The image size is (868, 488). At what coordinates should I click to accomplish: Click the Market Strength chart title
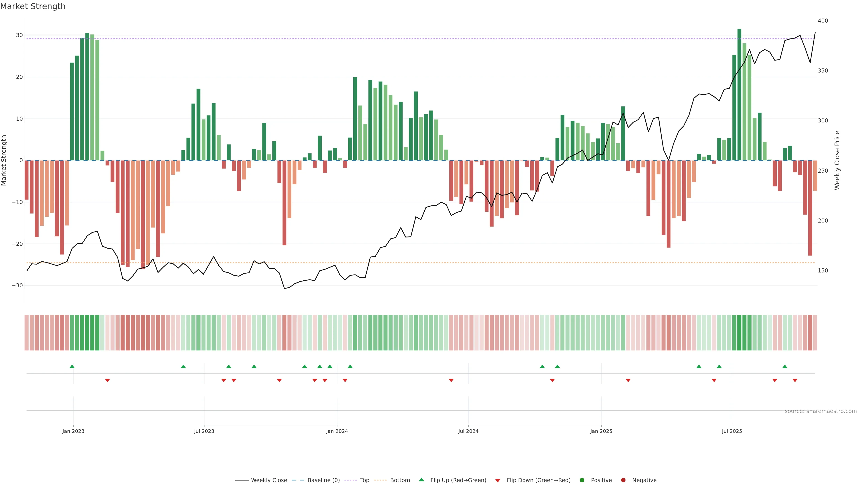point(33,6)
